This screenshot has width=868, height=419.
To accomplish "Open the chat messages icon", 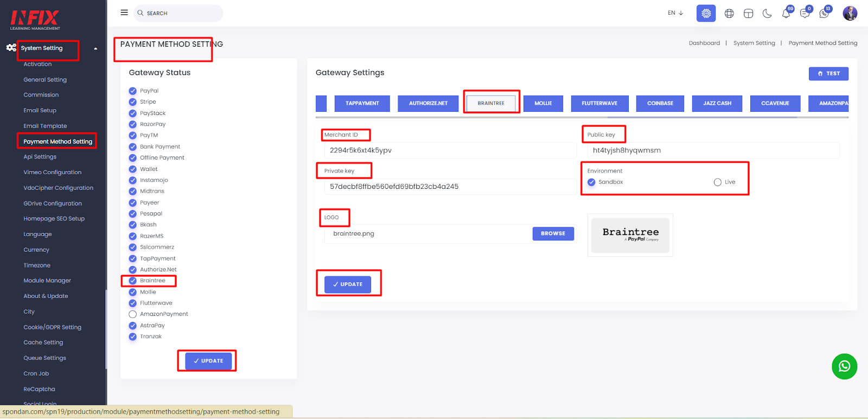I will (x=805, y=14).
